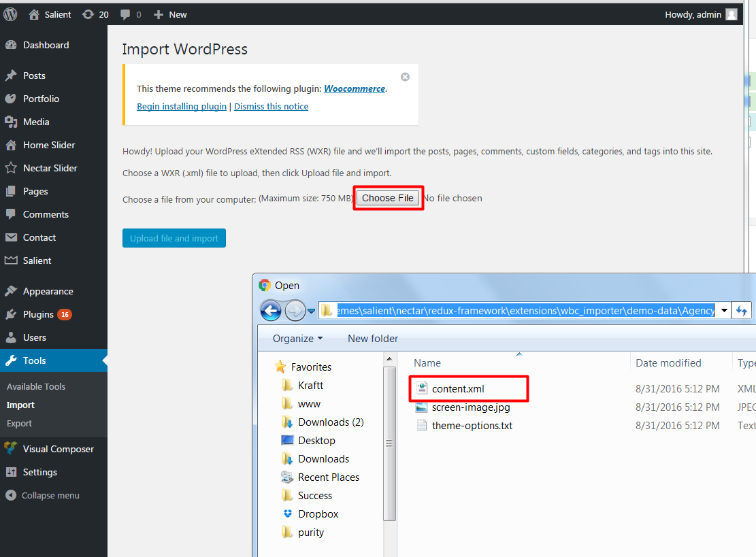Open the Organize dropdown menu
The height and width of the screenshot is (557, 756).
tap(297, 339)
